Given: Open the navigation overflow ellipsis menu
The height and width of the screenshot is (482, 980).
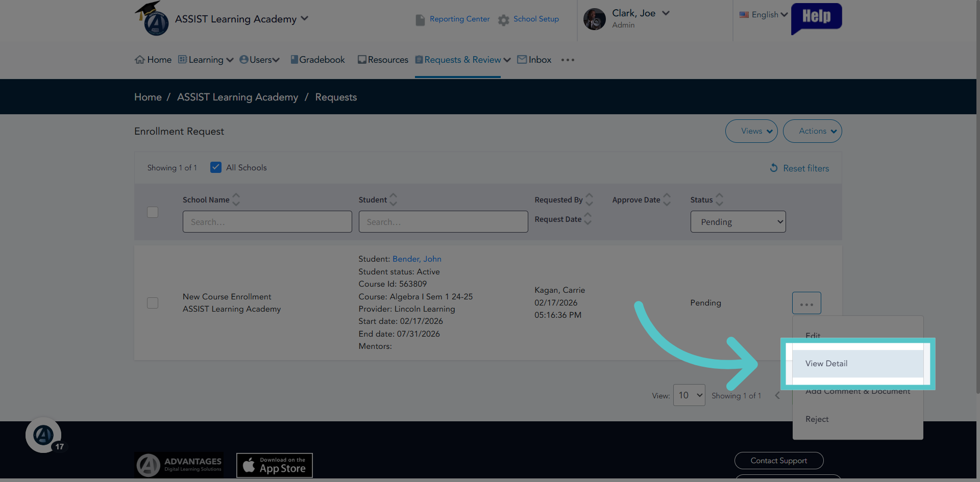Looking at the screenshot, I should (x=568, y=60).
